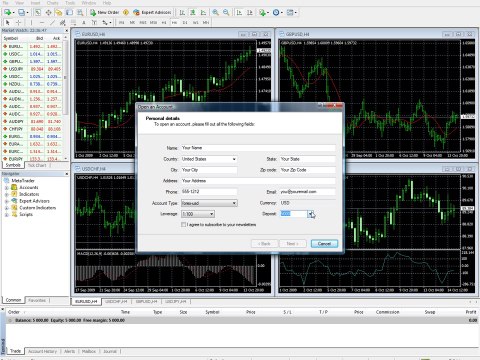Expand the Expert Advisors node in Navigator
The height and width of the screenshot is (360, 480).
6,201
